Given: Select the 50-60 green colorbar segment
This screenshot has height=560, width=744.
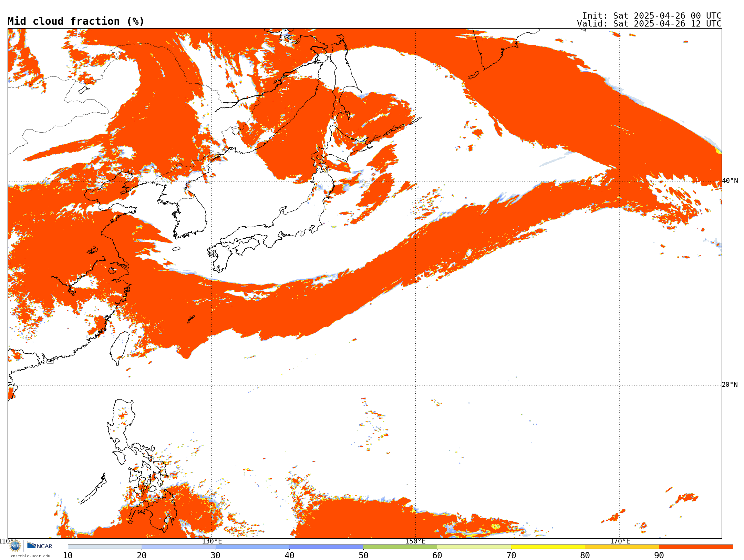Looking at the screenshot, I should tap(400, 547).
